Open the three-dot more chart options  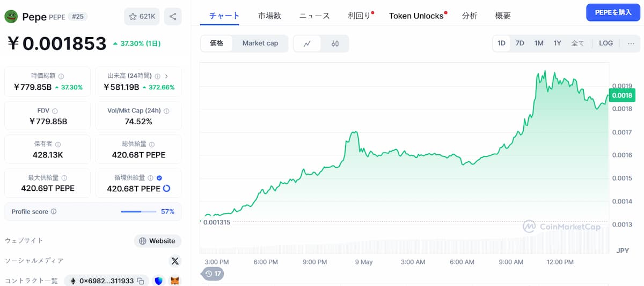631,43
